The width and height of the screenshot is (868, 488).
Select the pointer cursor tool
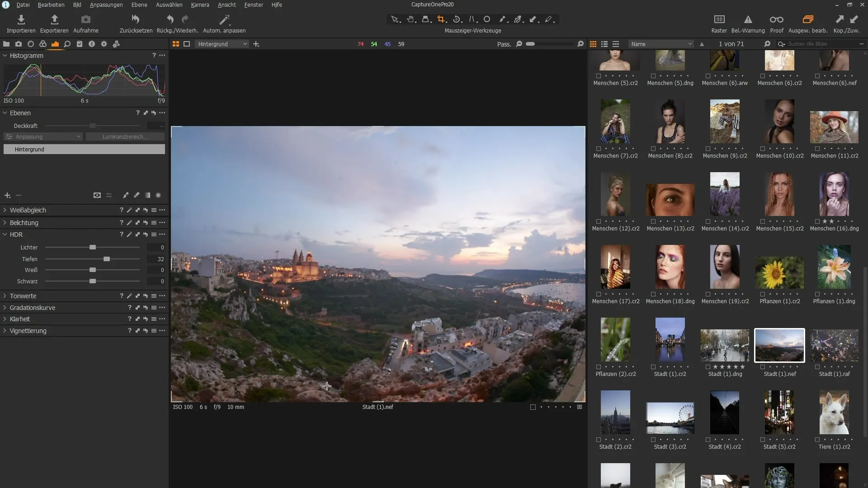click(395, 19)
